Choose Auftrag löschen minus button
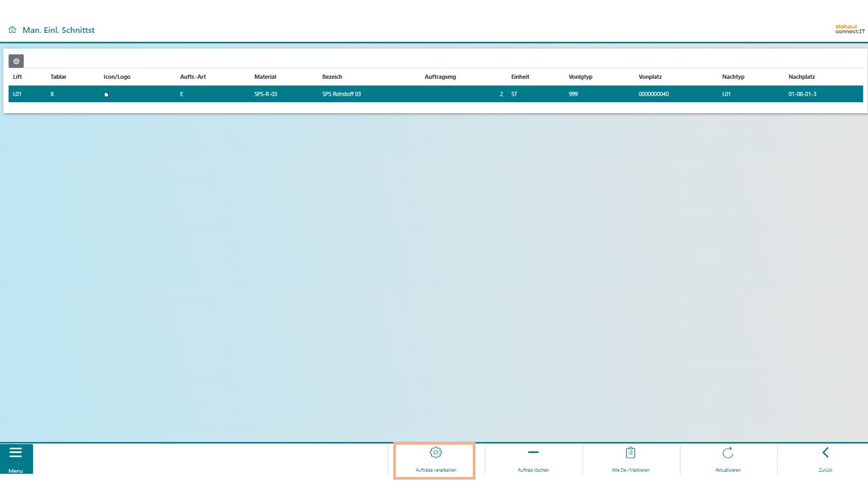Viewport: 868px width, 488px height. coord(534,460)
